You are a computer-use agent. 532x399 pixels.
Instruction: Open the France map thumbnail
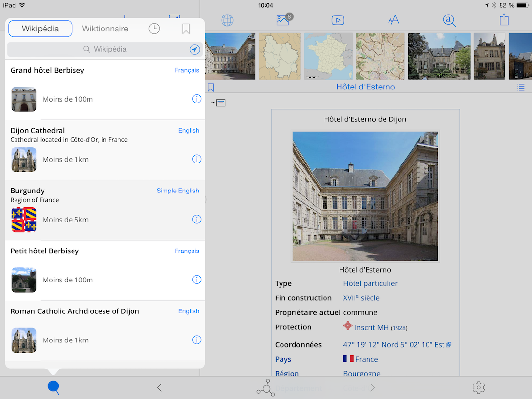(328, 56)
